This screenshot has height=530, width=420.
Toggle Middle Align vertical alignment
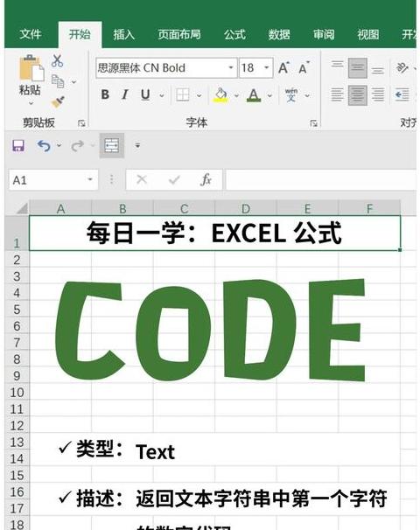[358, 68]
